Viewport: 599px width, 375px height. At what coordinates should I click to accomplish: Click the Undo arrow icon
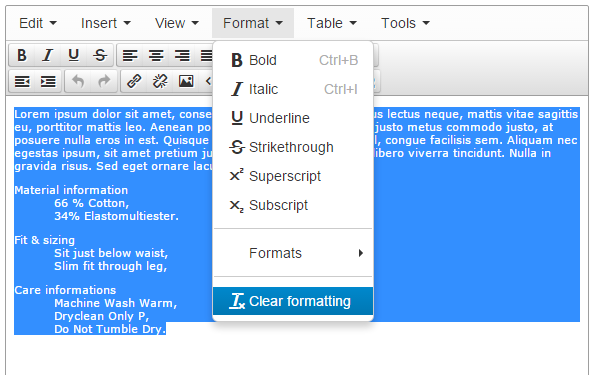click(x=78, y=81)
